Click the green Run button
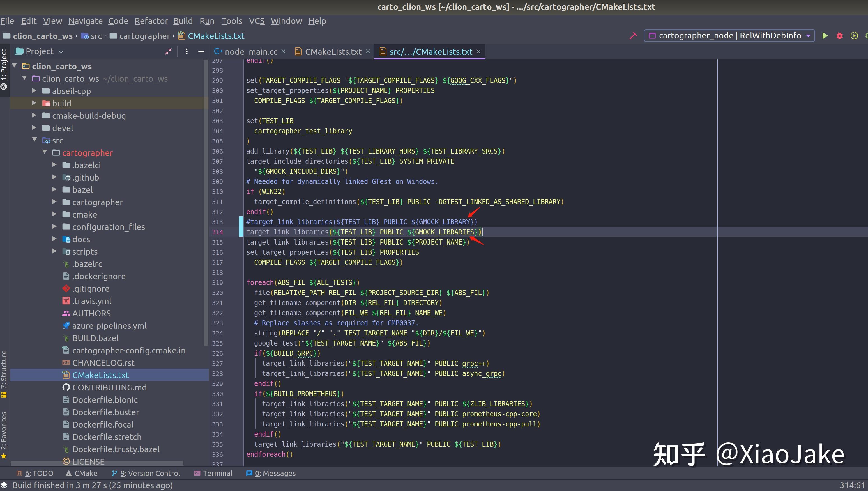The image size is (868, 491). [825, 36]
